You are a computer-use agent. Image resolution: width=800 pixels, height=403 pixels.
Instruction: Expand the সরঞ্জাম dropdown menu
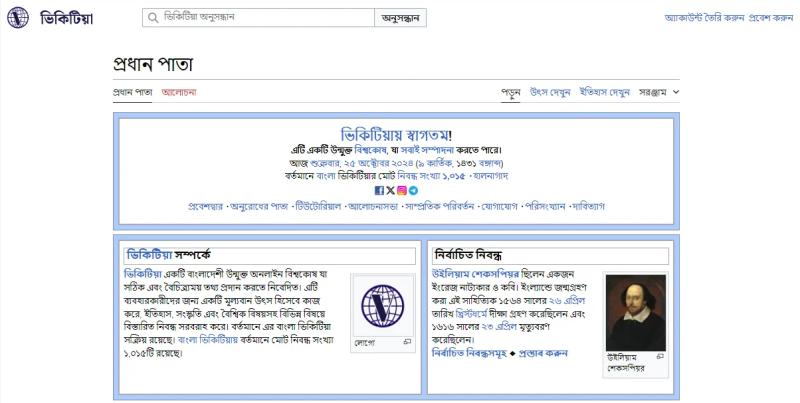[659, 92]
